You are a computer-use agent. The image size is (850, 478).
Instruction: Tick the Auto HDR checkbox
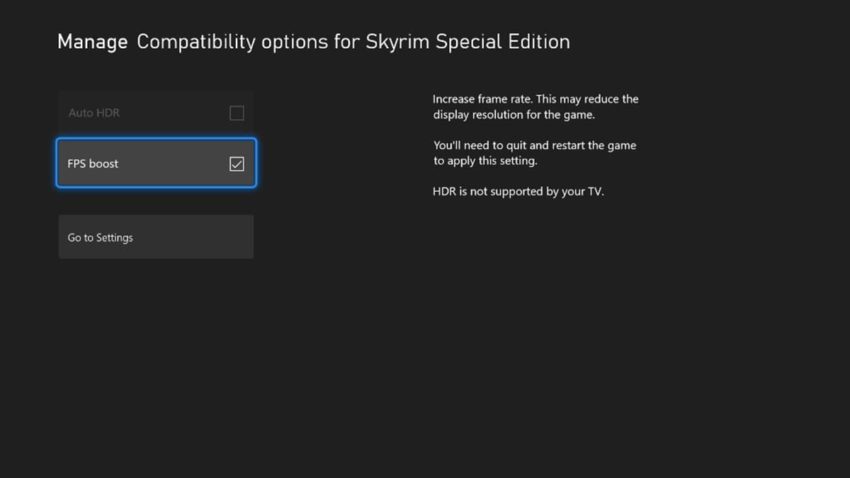pos(236,113)
